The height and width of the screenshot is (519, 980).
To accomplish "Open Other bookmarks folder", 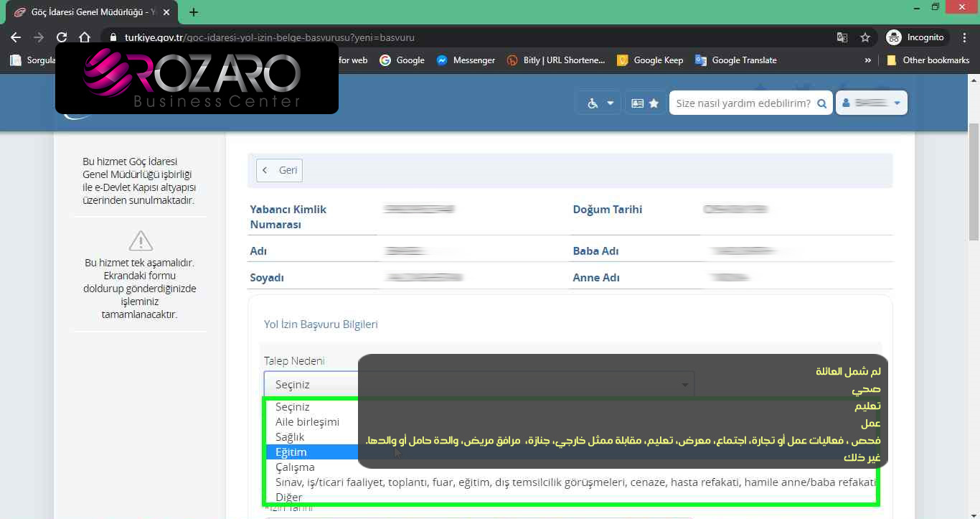I will point(928,60).
